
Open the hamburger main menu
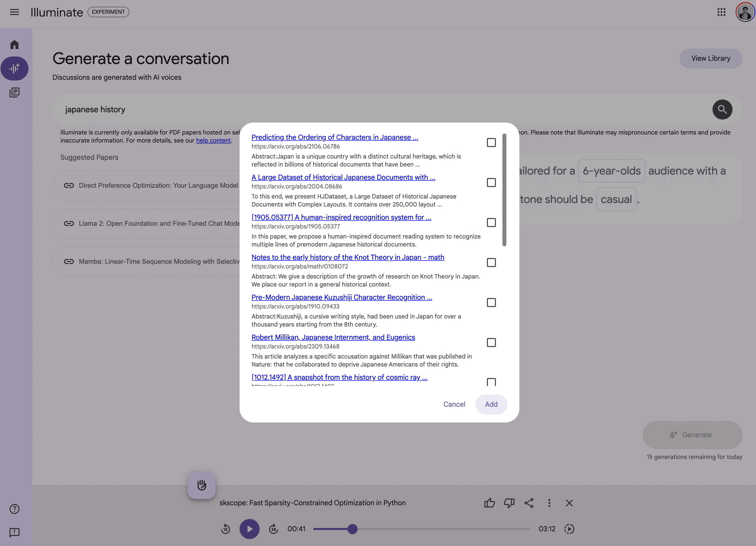[x=14, y=12]
